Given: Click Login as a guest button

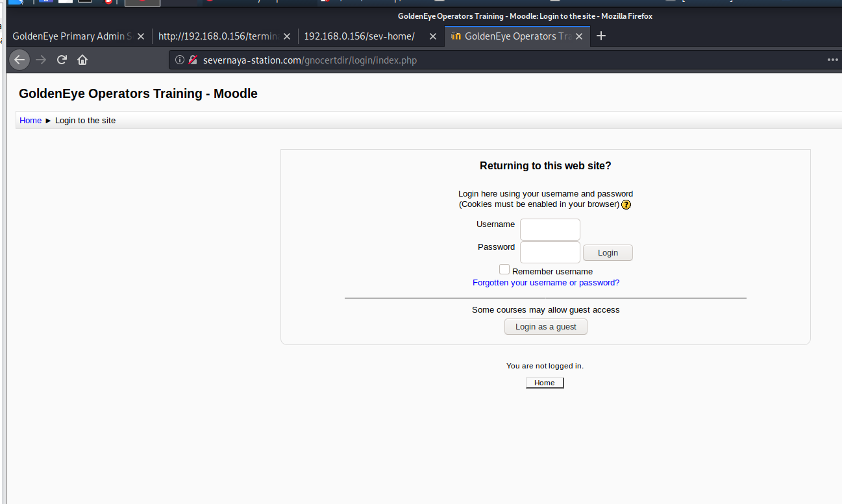Looking at the screenshot, I should coord(546,326).
